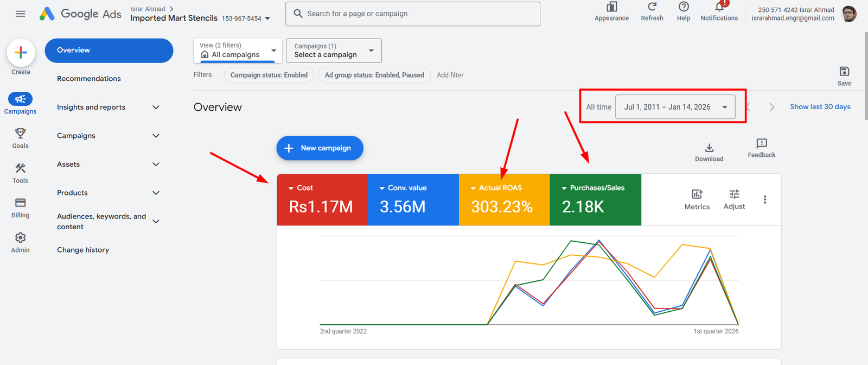868x365 pixels.
Task: Open the Notifications bell
Action: point(719,7)
